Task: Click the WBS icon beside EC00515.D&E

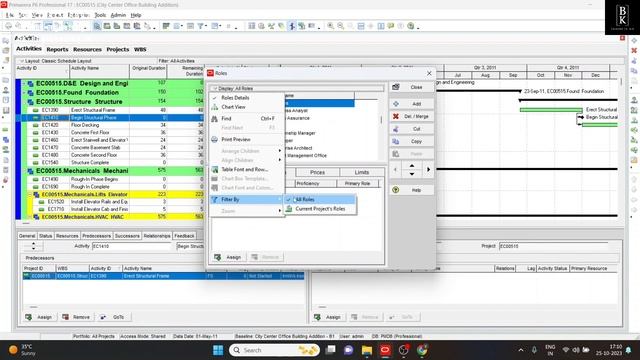Action: [x=31, y=84]
